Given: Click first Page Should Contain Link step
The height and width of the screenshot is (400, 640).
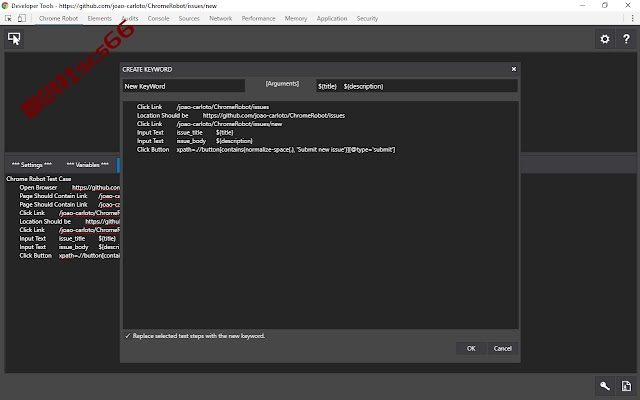Looking at the screenshot, I should point(69,196).
